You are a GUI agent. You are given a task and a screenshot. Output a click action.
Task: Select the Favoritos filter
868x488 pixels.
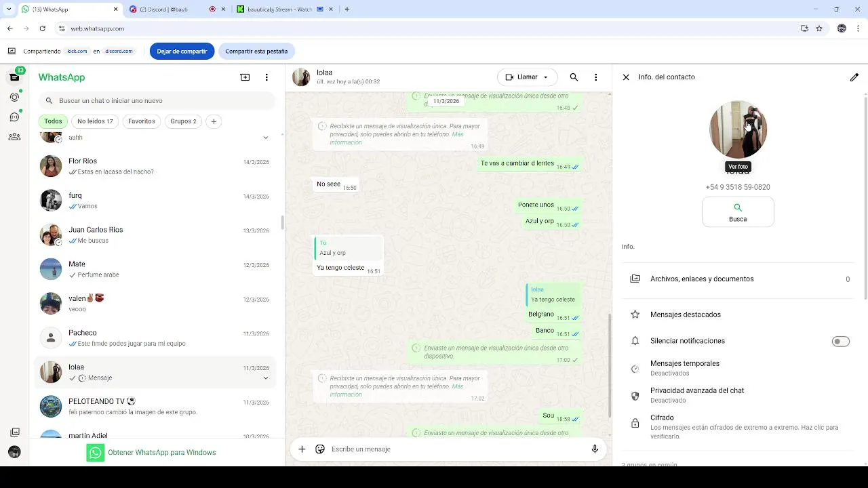pyautogui.click(x=142, y=121)
